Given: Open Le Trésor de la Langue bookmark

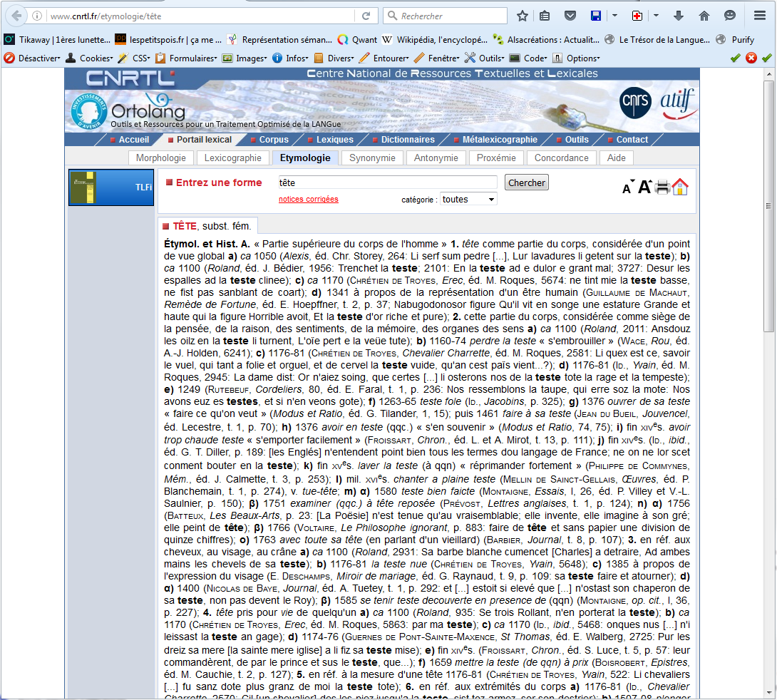Looking at the screenshot, I should tap(657, 40).
